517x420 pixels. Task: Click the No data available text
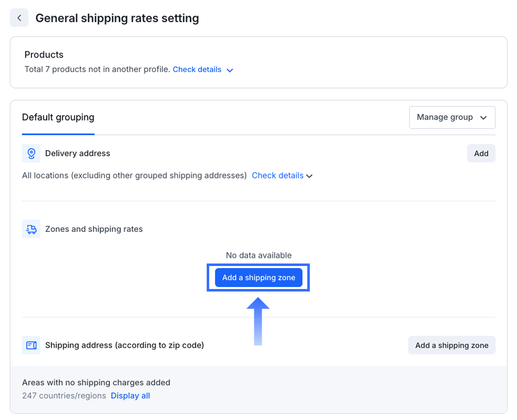click(x=258, y=255)
